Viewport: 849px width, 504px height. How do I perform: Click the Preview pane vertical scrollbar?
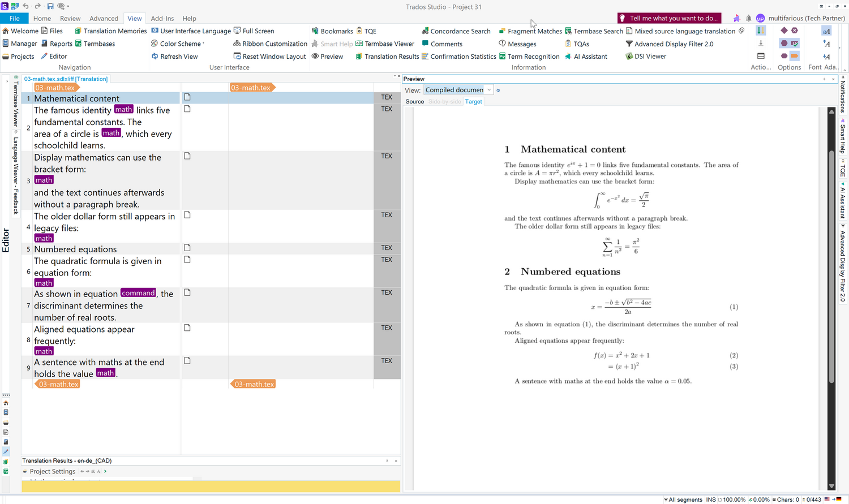[831, 266]
